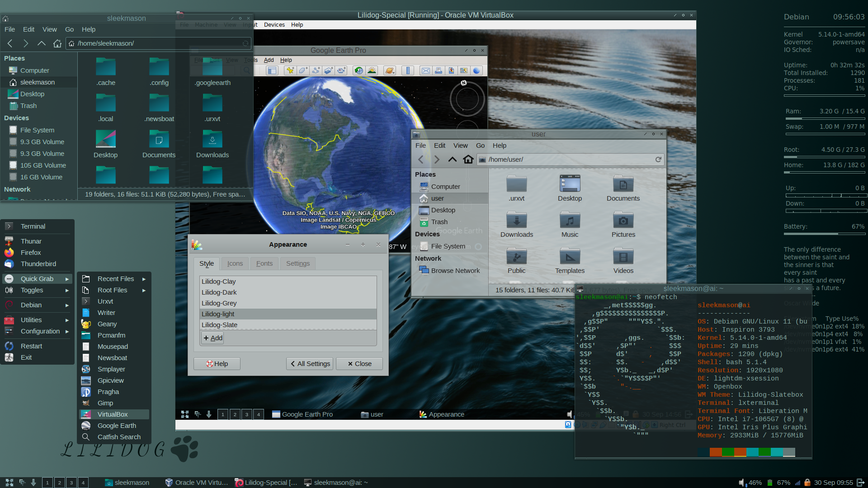This screenshot has height=488, width=868.
Task: Add a placemark in Google Earth toolbar
Action: [290, 70]
